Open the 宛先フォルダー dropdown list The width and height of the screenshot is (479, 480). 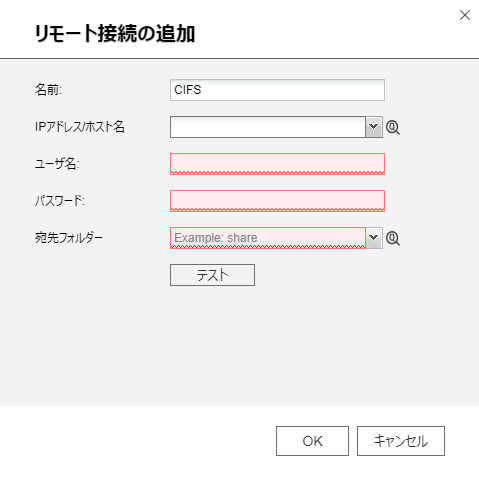click(374, 238)
